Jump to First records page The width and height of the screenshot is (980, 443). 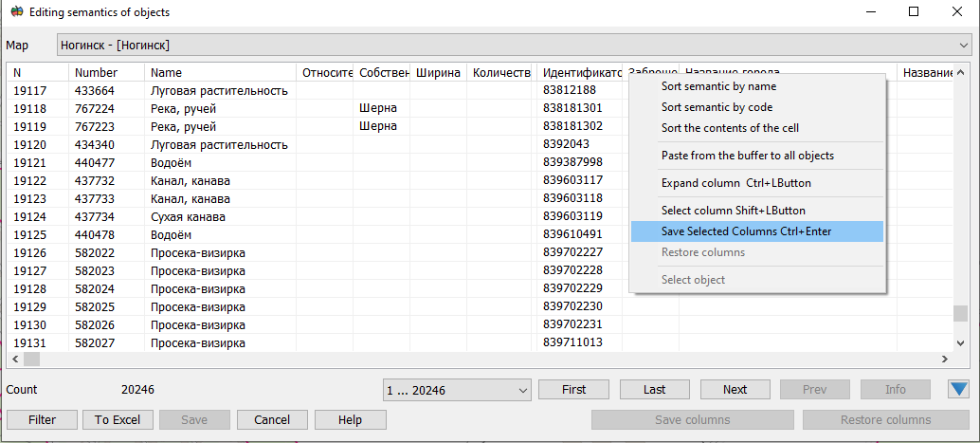coord(573,389)
